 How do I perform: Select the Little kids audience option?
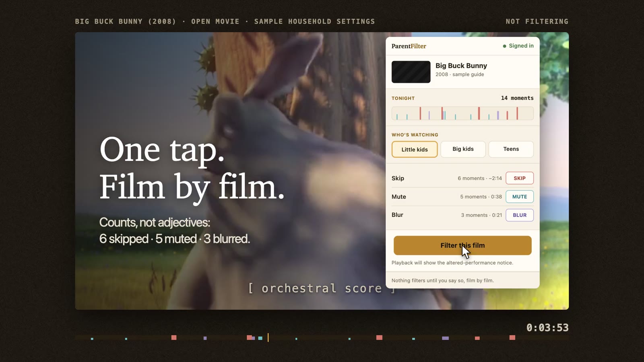click(415, 149)
